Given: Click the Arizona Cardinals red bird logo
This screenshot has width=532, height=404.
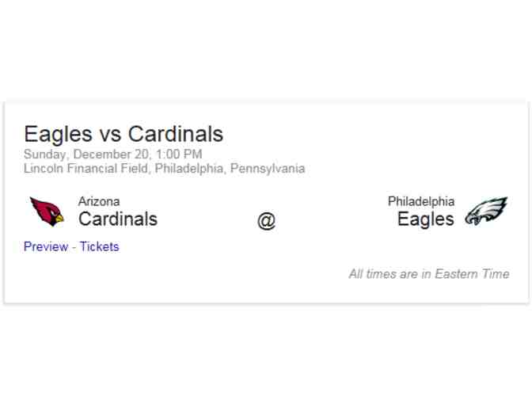Looking at the screenshot, I should coord(47,212).
